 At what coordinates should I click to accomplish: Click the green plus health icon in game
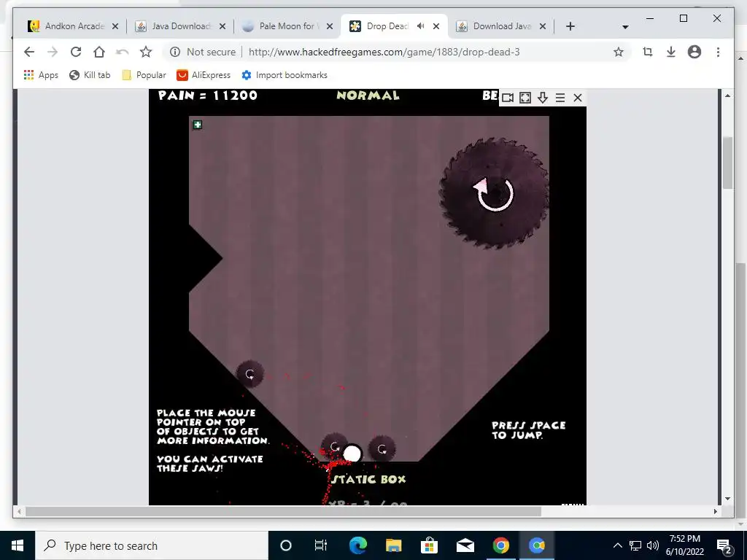point(197,125)
